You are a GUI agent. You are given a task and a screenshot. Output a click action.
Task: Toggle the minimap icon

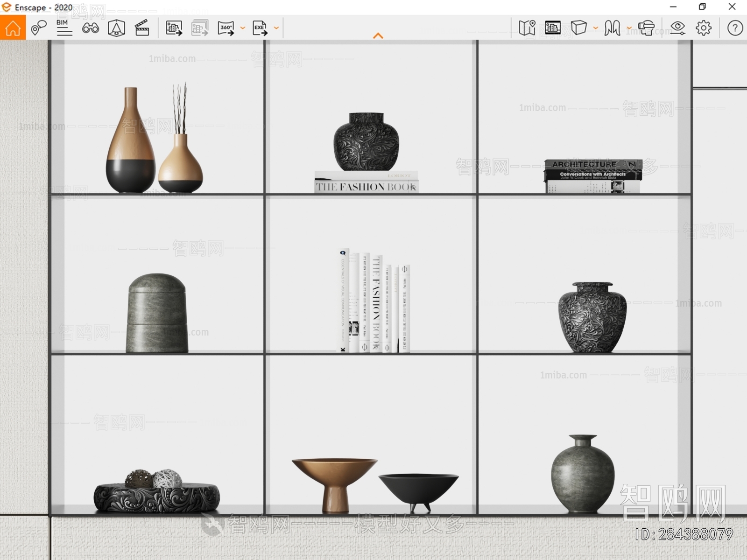527,28
